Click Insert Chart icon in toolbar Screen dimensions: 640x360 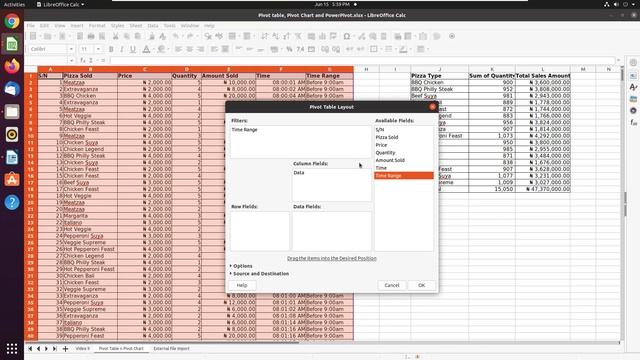click(x=322, y=36)
